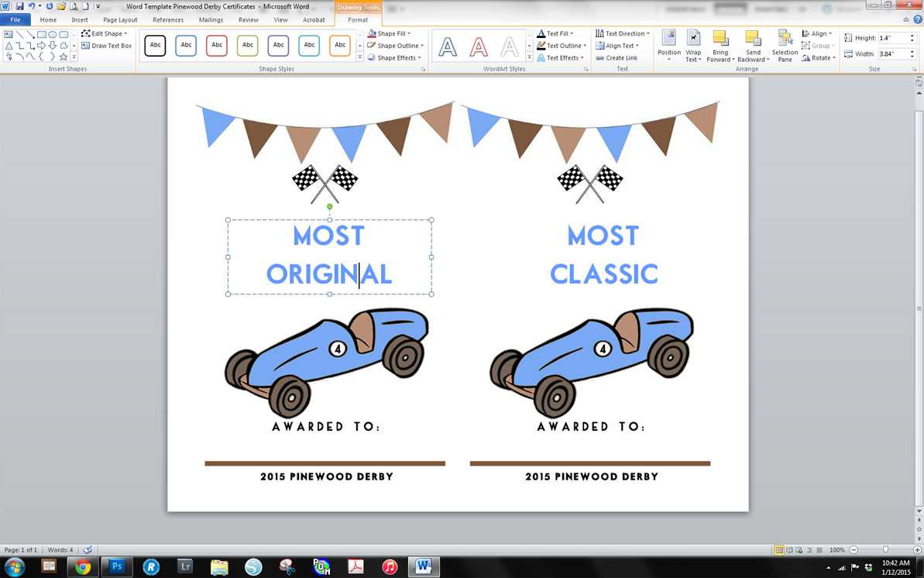
Task: Switch to the Page Layout tab
Action: pyautogui.click(x=120, y=19)
